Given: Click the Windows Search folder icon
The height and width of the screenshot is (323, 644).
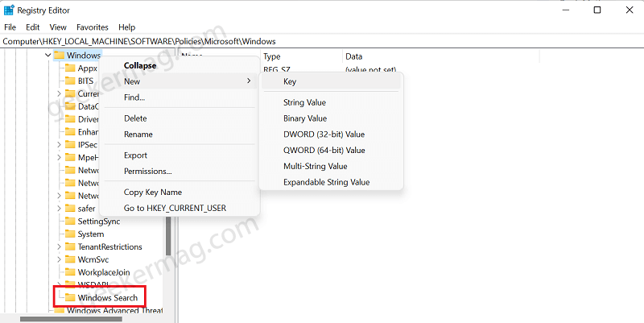Looking at the screenshot, I should [x=70, y=297].
